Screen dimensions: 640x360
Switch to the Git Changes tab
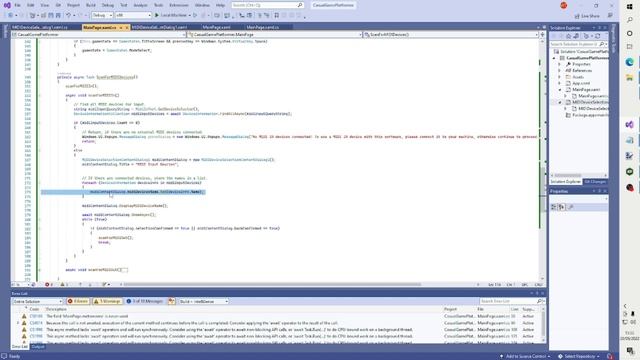pos(595,182)
